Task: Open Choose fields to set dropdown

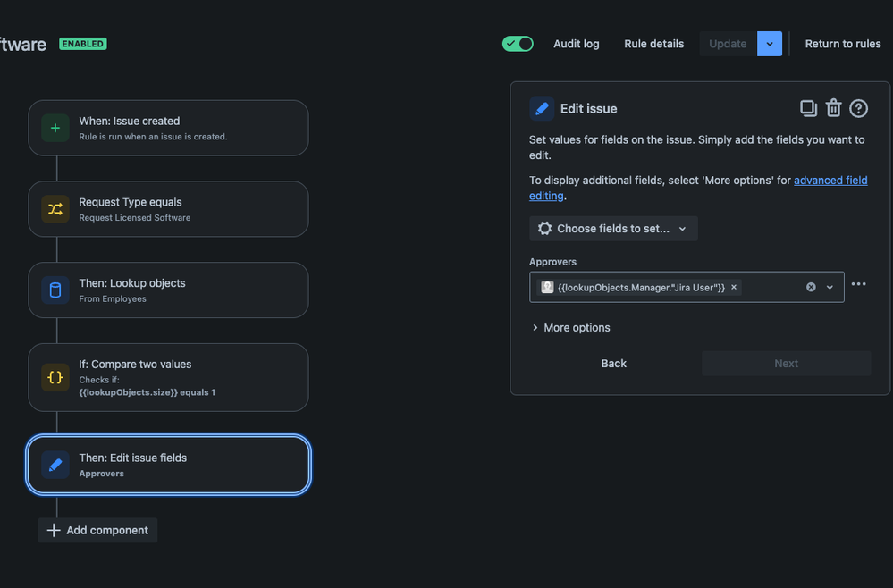Action: [x=613, y=228]
